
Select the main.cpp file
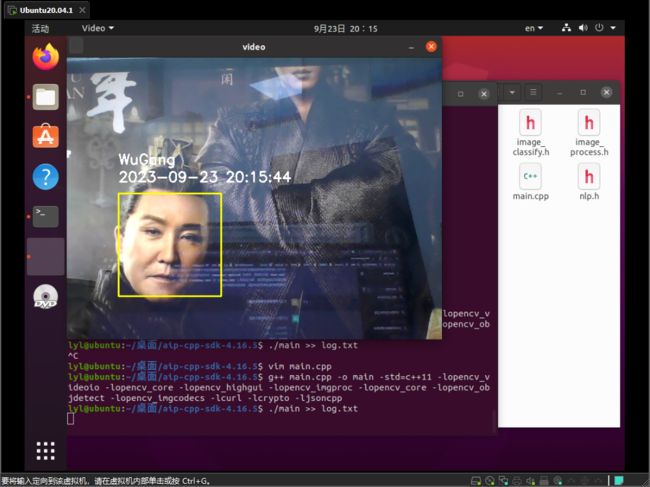[x=531, y=182]
